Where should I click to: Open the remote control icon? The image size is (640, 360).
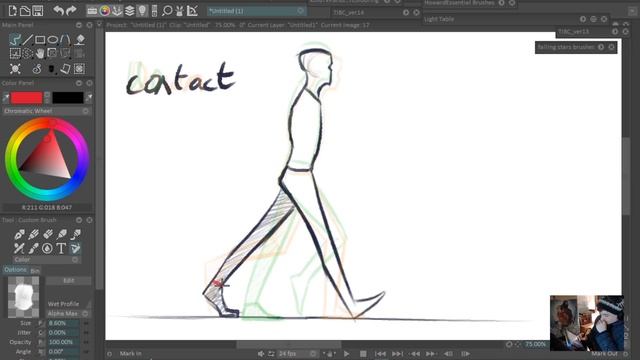point(154,11)
